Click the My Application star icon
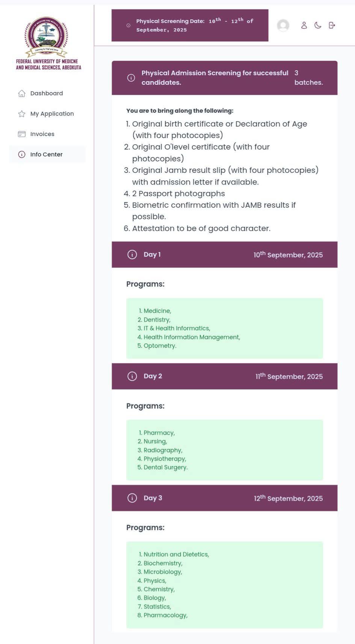 [x=22, y=113]
